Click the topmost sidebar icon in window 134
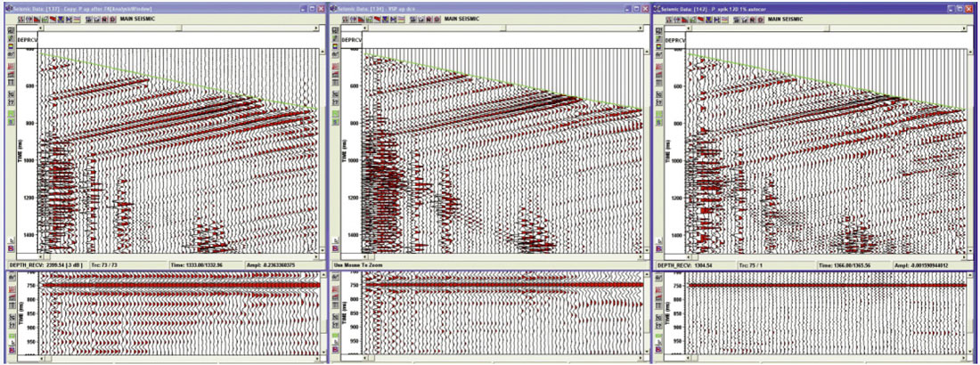Image resolution: width=980 pixels, height=365 pixels. [335, 30]
